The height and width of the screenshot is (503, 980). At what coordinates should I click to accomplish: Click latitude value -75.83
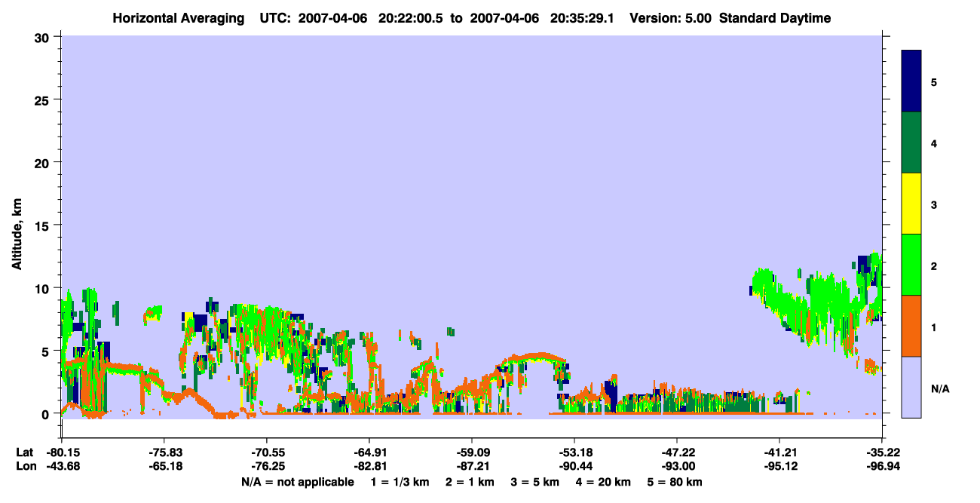pos(164,452)
